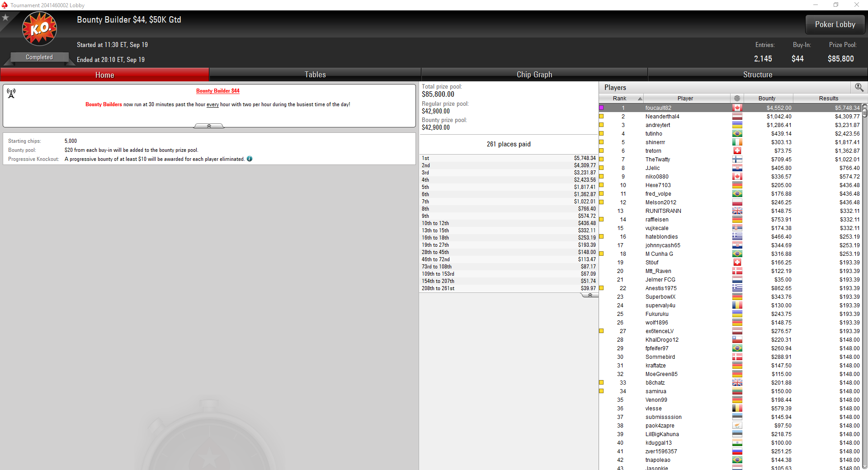Sort players by Rank column
Image resolution: width=868 pixels, height=470 pixels.
[x=621, y=98]
